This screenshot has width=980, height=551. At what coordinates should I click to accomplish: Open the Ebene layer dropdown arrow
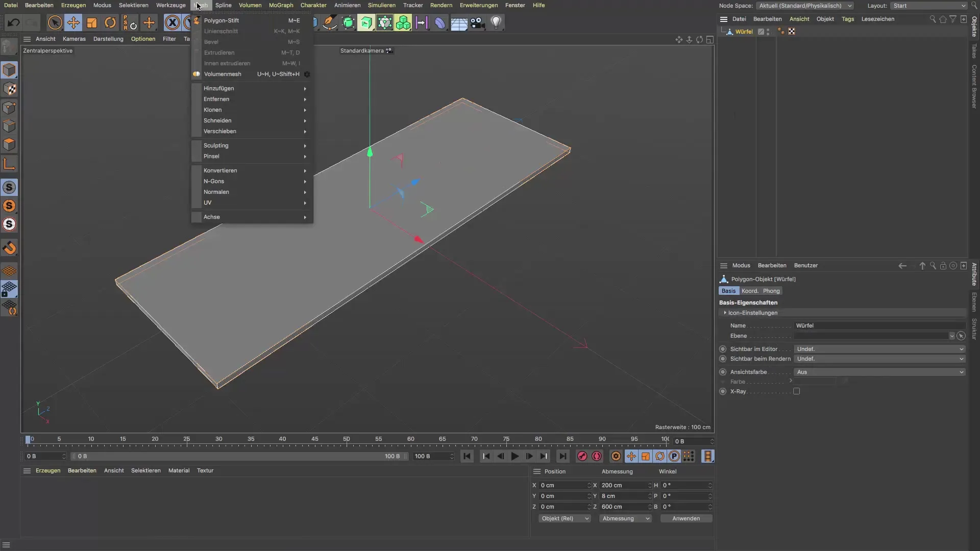951,336
